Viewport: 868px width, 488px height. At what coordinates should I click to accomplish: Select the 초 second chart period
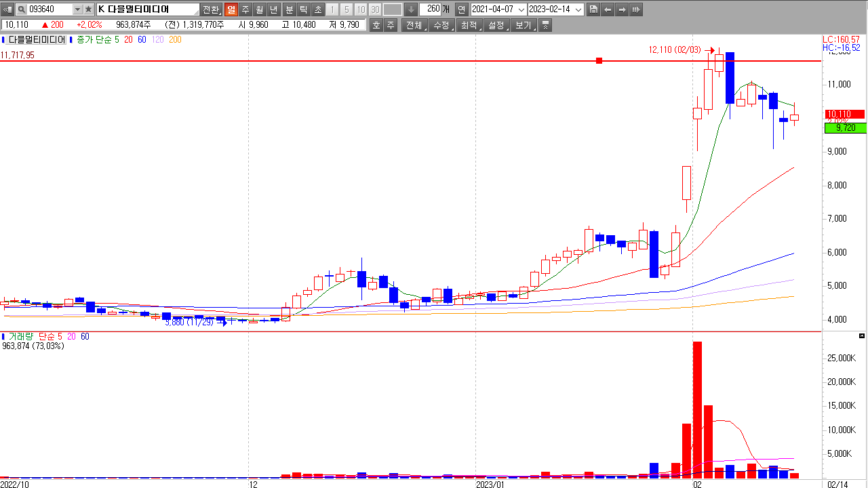(x=318, y=9)
